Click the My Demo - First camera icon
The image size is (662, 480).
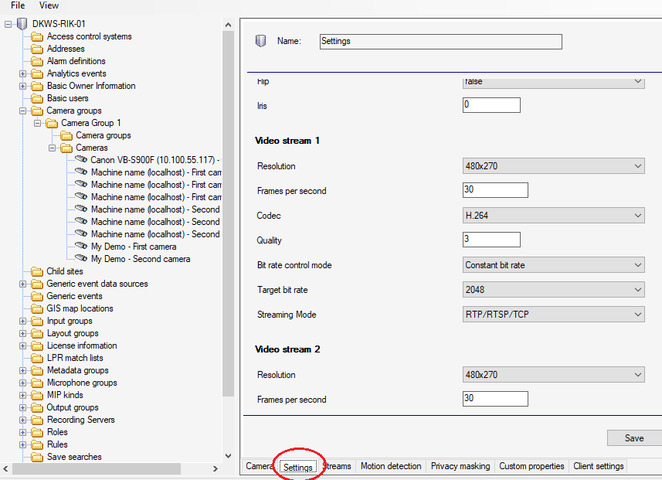click(x=81, y=246)
